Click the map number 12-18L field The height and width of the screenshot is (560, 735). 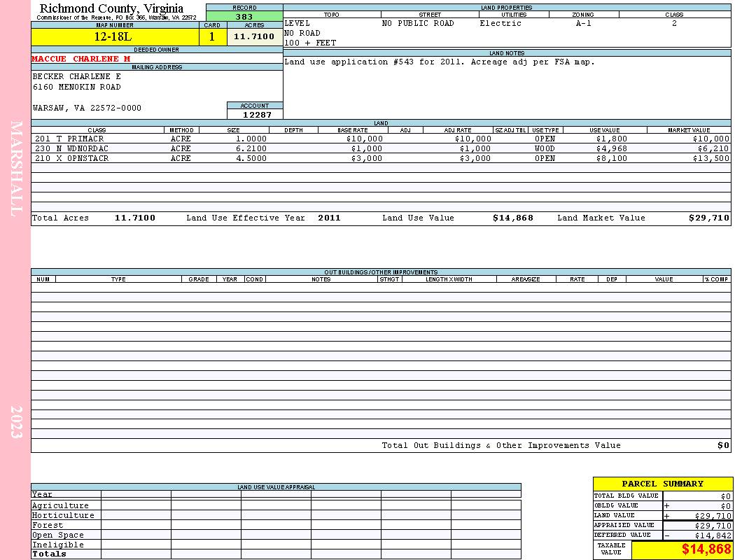pos(115,36)
